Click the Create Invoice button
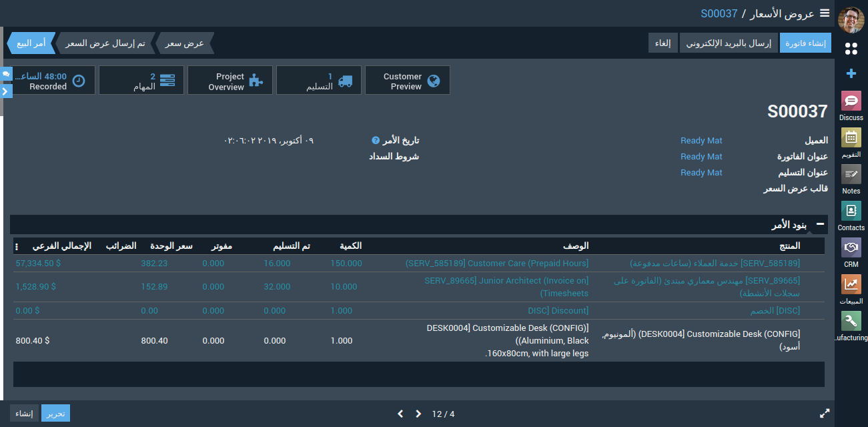Viewport: 868px width, 427px height. [805, 43]
